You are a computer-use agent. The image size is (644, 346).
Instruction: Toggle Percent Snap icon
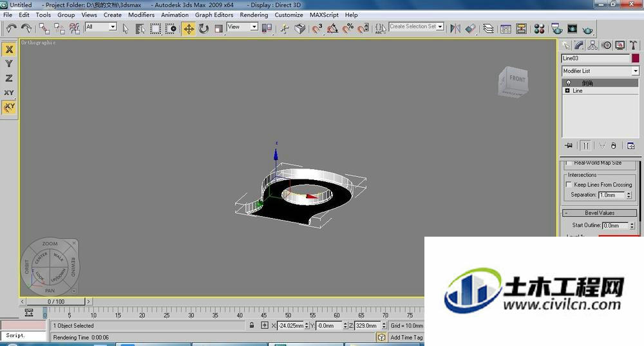point(348,29)
